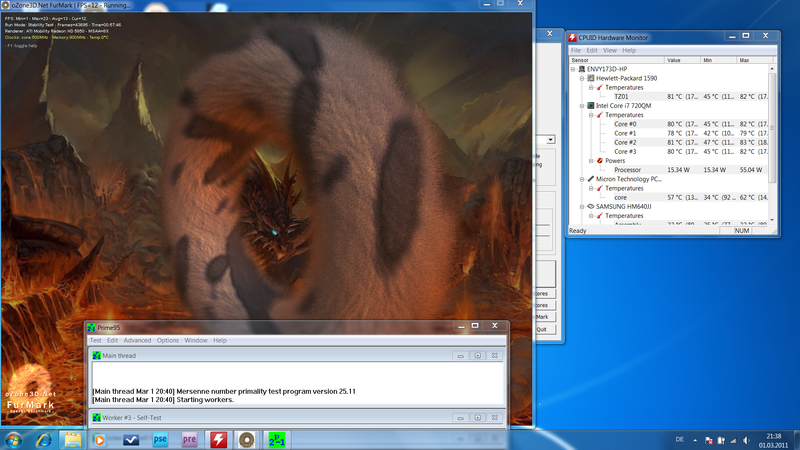
Task: Open Prime95 Edit menu
Action: coord(112,340)
